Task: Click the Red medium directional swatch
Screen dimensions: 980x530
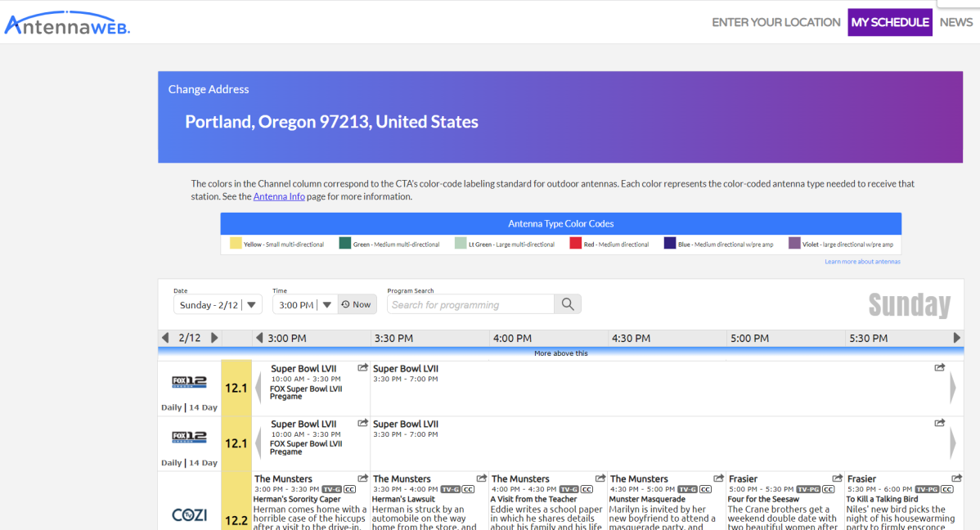Action: (575, 243)
